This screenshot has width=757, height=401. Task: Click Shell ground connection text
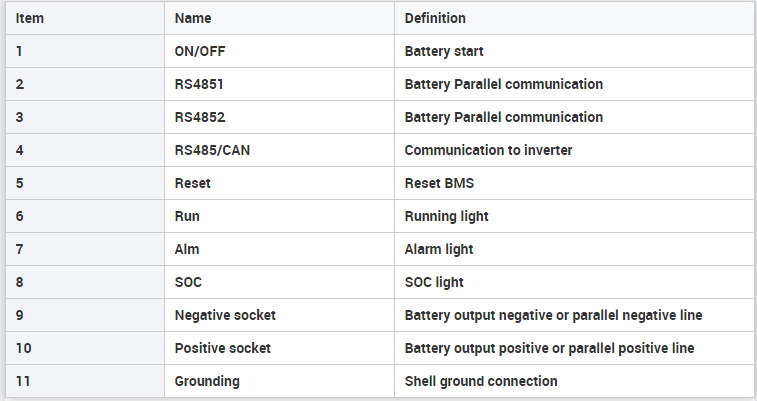point(481,381)
